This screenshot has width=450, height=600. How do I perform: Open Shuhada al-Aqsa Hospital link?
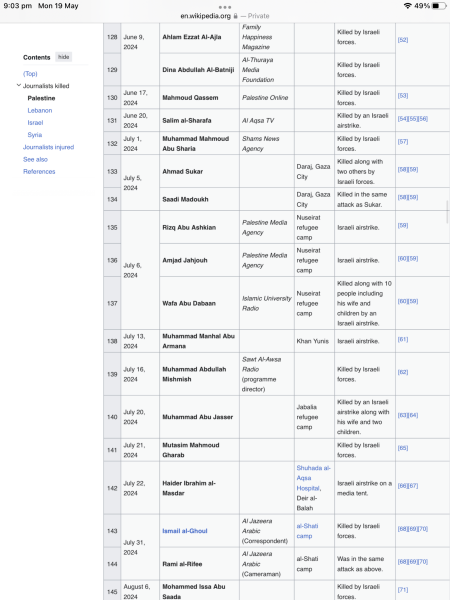[x=313, y=478]
